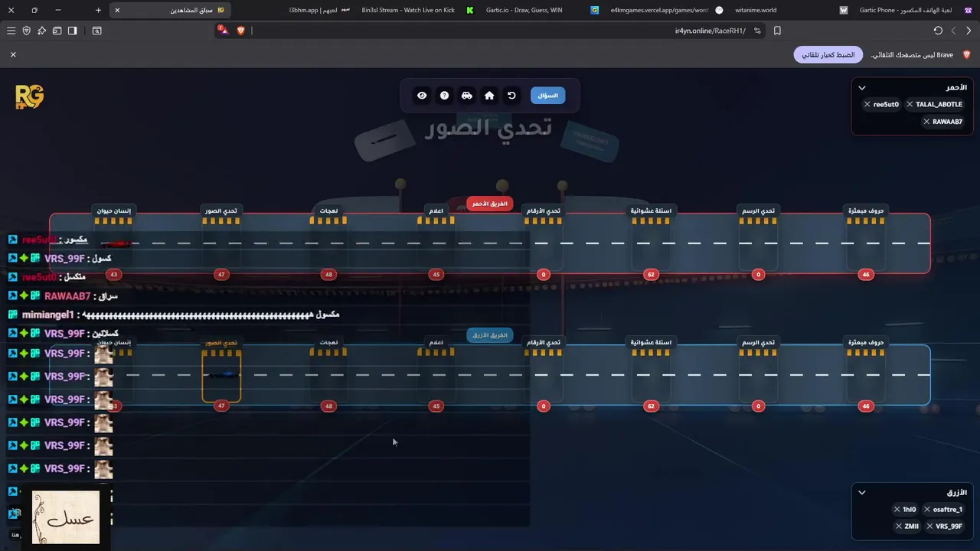Screen dimensions: 980x551
Task: Collapse the الأحمر red team panel chevron
Action: point(862,88)
